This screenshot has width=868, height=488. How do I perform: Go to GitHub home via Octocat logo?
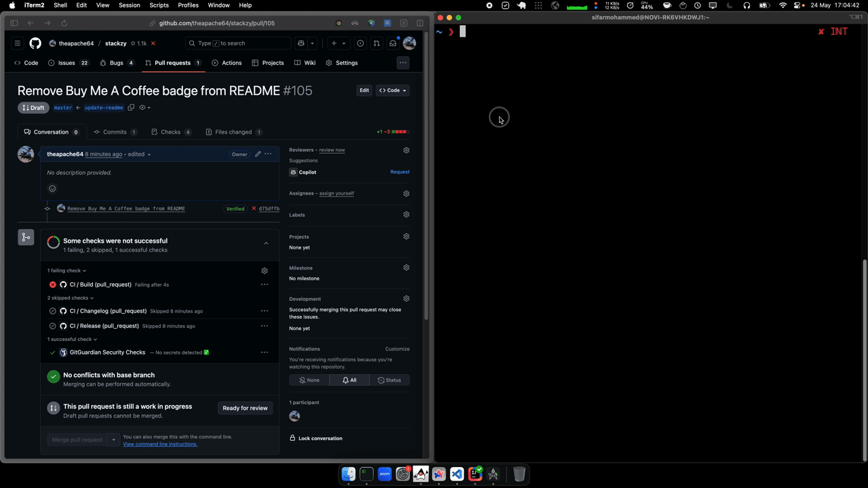click(35, 43)
